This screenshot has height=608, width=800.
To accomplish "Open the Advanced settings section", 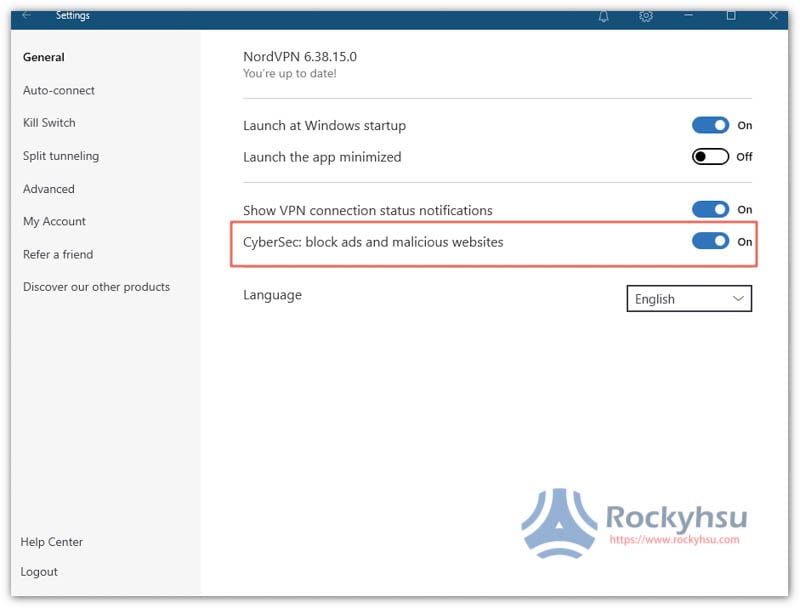I will coord(48,189).
